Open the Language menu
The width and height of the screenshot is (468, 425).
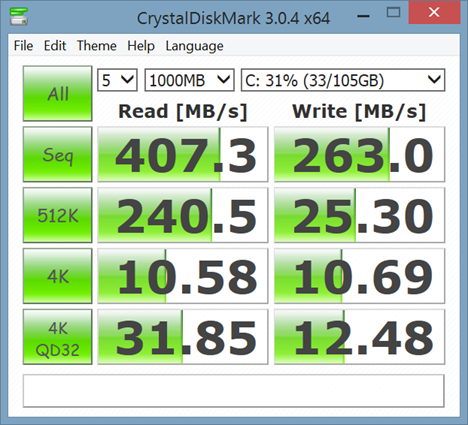click(194, 46)
